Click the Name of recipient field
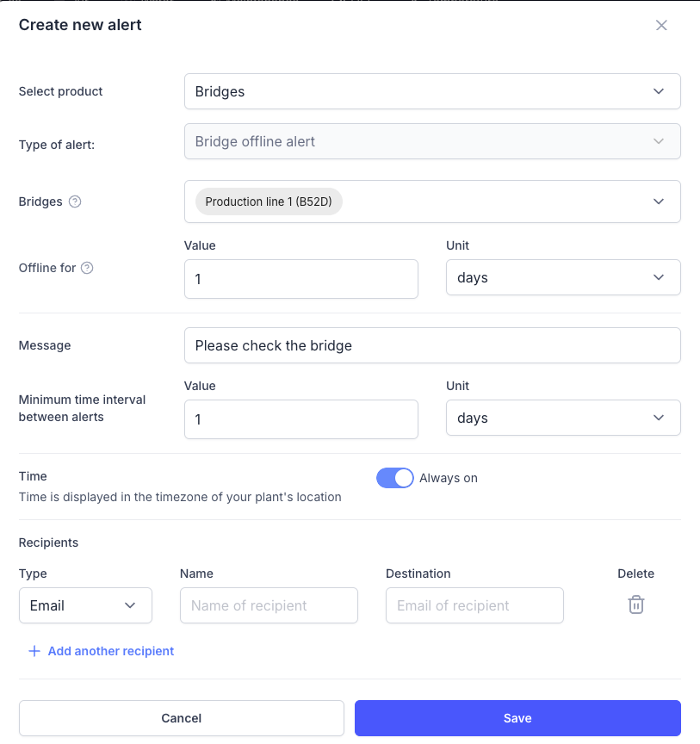Image resolution: width=700 pixels, height=744 pixels. (269, 605)
